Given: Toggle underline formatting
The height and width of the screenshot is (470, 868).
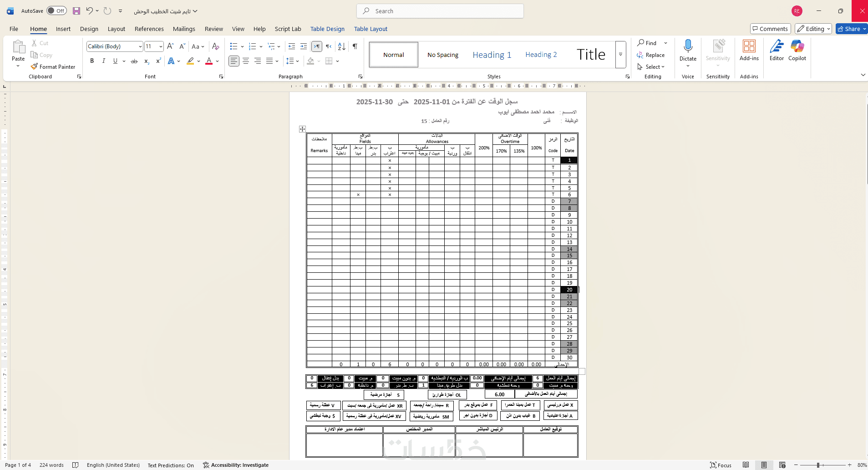Looking at the screenshot, I should [x=116, y=61].
